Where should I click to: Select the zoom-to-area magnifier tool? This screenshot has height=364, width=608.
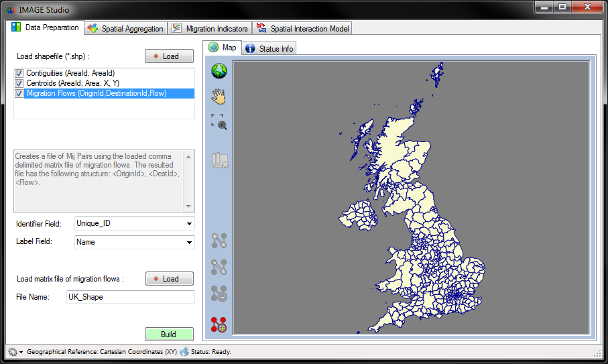(x=219, y=121)
